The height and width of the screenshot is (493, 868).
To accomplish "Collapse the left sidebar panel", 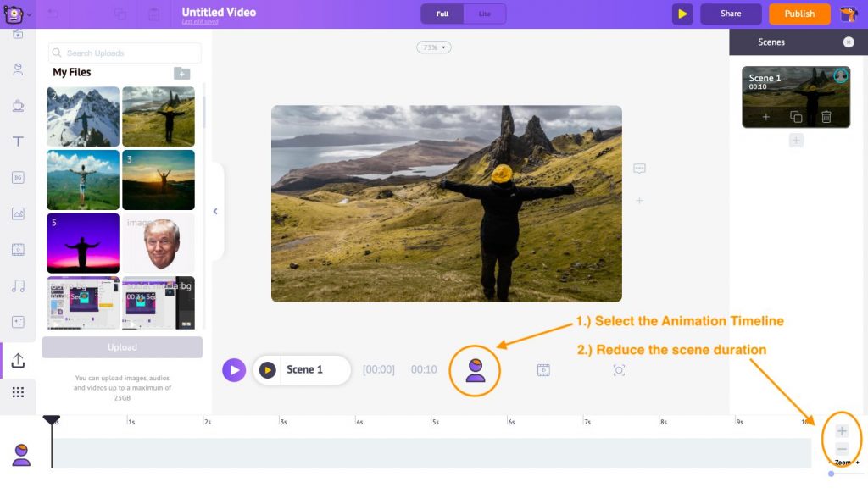I will point(215,211).
